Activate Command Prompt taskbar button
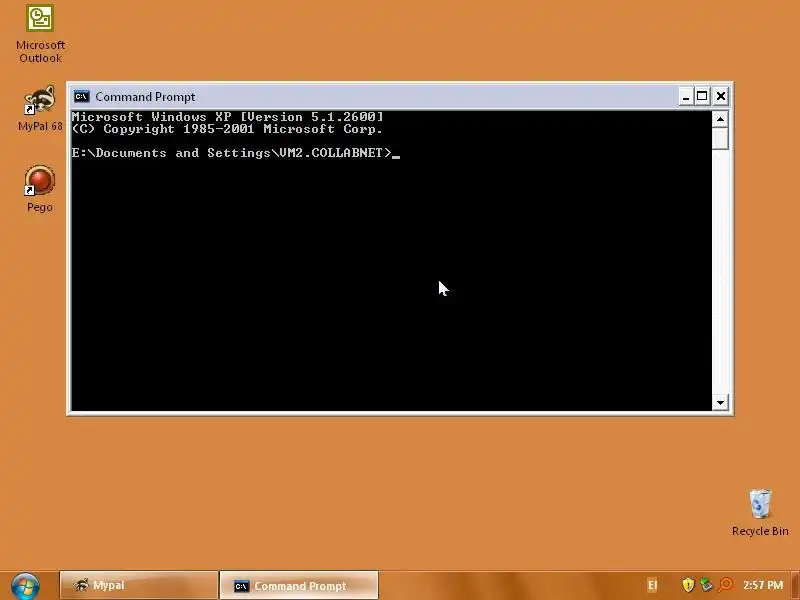Screen dimensions: 800x600 click(299, 586)
